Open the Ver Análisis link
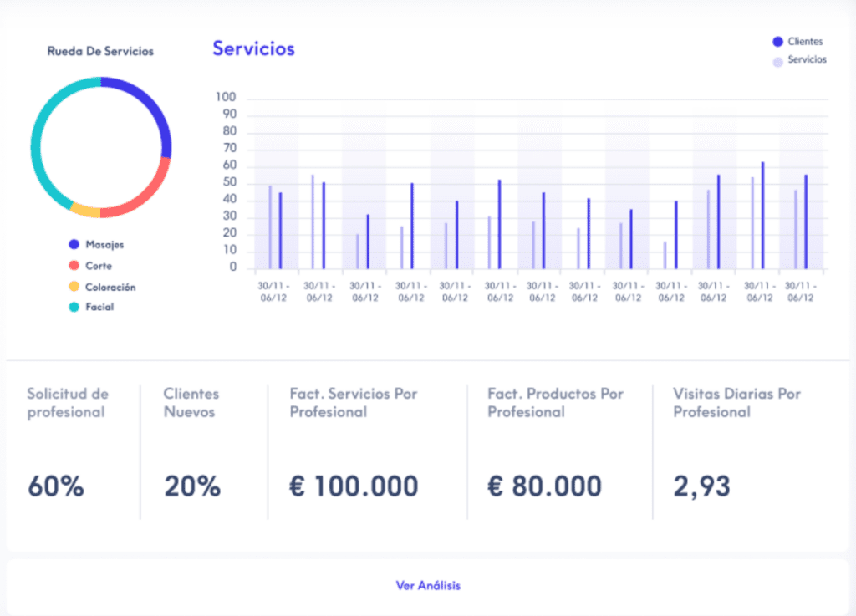The height and width of the screenshot is (616, 856). (428, 585)
